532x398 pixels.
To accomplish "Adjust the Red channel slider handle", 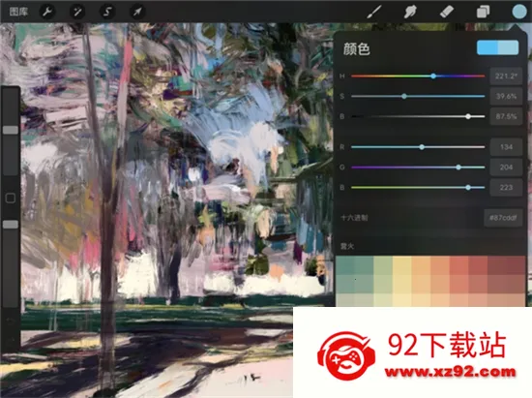I will (422, 147).
